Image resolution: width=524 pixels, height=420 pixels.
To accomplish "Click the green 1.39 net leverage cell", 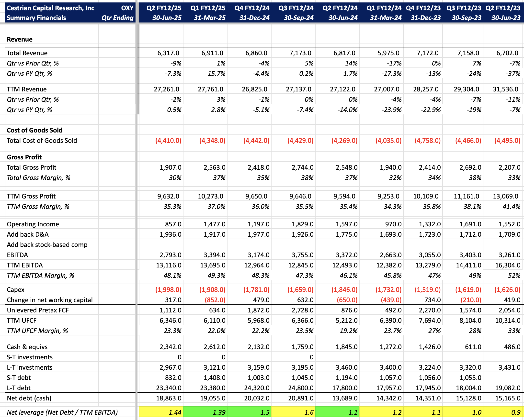I will pyautogui.click(x=205, y=412).
